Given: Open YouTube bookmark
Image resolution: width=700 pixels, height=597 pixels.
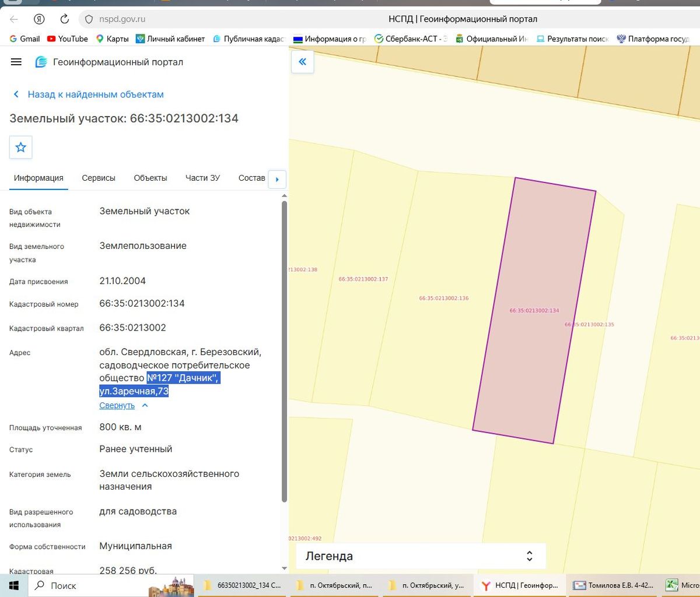Looking at the screenshot, I should pos(67,39).
